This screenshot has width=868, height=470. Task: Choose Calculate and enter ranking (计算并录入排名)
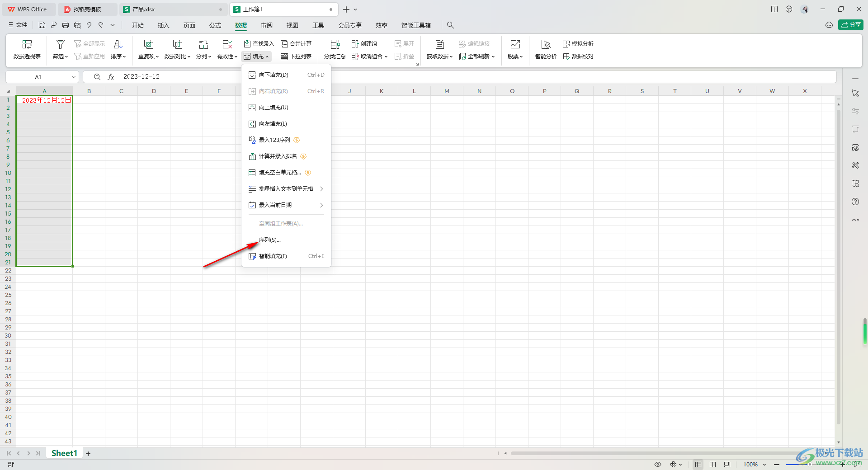coord(286,156)
